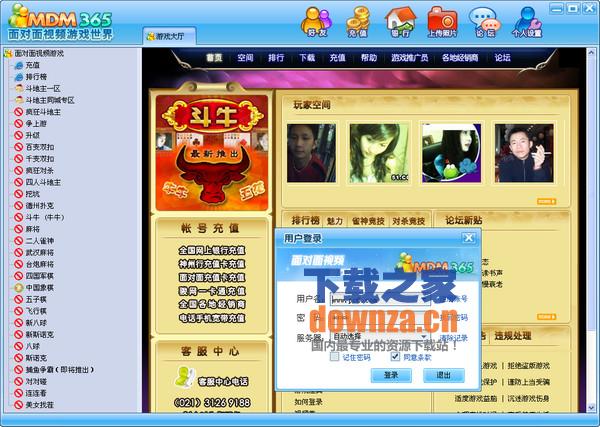This screenshot has height=427, width=600.
Task: Select the 魅力 ranking tab
Action: click(335, 221)
